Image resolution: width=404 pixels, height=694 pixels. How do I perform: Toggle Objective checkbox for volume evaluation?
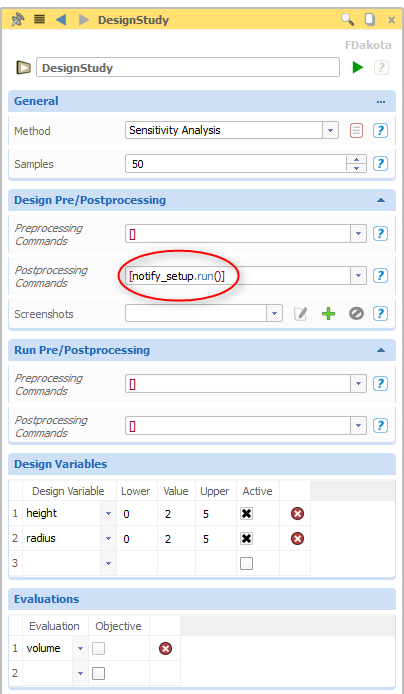pyautogui.click(x=98, y=649)
